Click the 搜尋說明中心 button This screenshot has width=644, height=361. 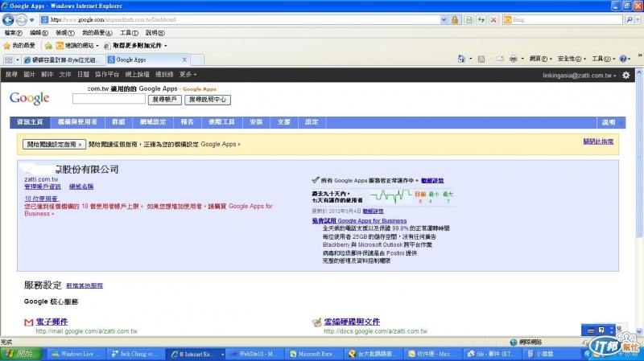pos(208,99)
